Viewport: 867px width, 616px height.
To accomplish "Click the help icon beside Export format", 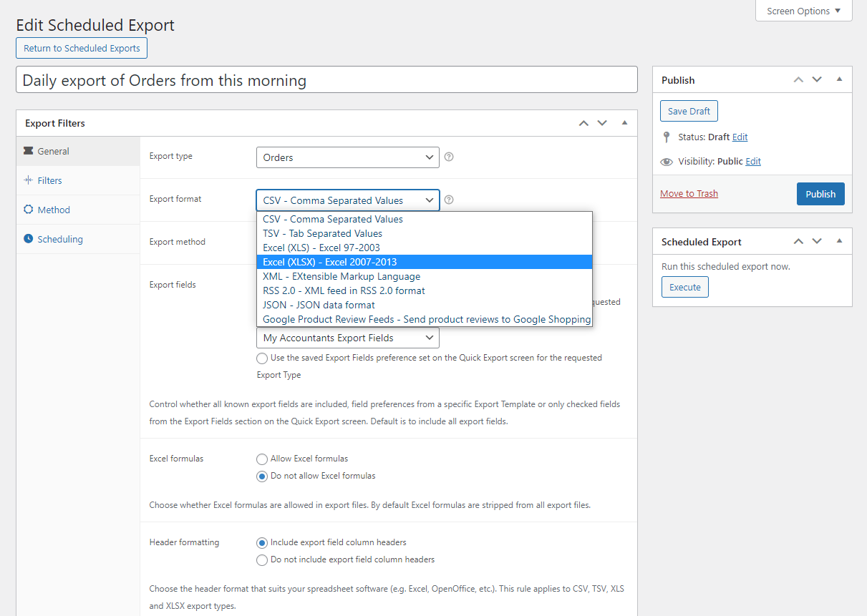I will tap(449, 200).
